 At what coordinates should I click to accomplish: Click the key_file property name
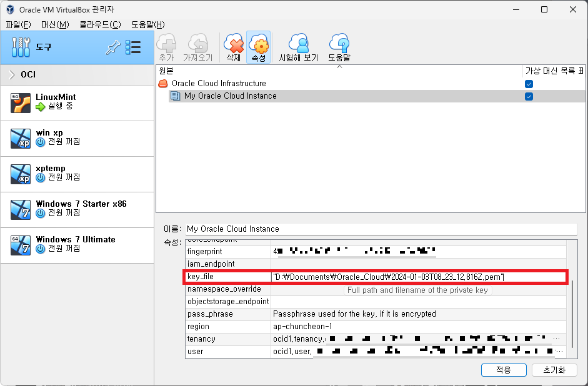pos(200,277)
